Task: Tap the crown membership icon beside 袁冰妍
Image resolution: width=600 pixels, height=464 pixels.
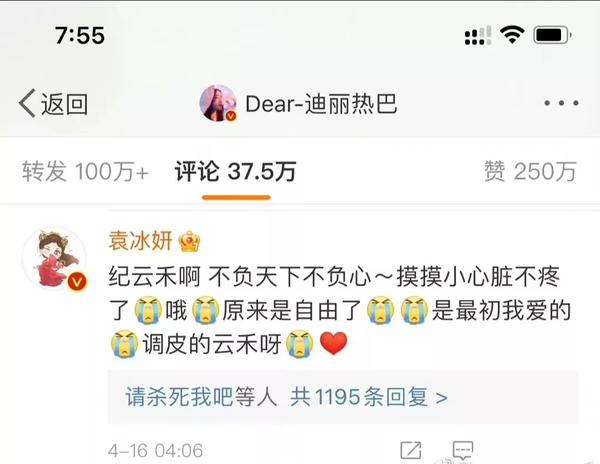Action: [x=190, y=241]
